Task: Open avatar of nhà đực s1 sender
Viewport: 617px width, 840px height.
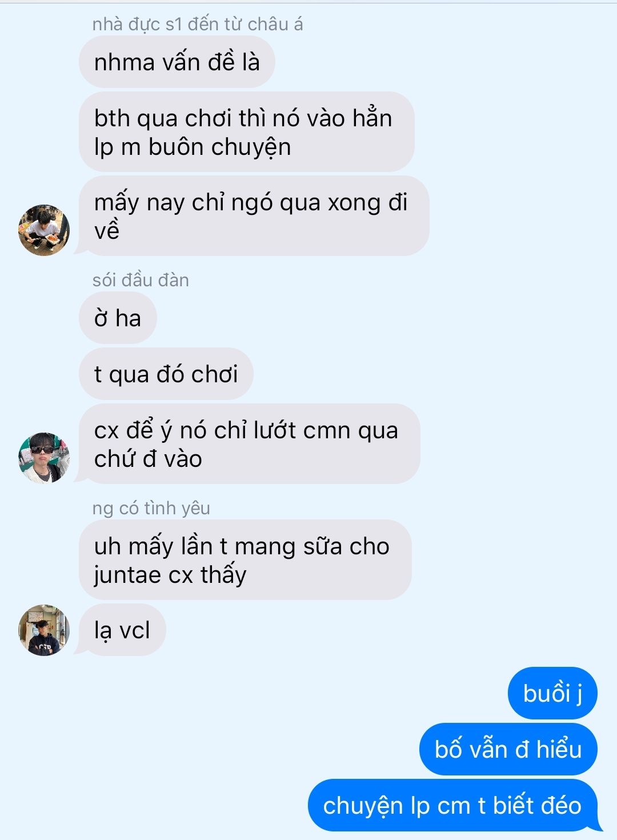Action: coord(44,230)
